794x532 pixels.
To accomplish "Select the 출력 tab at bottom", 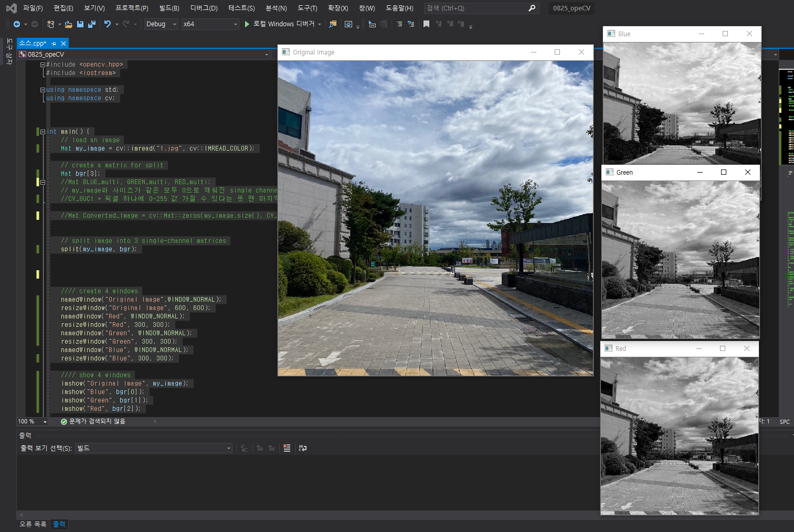I will pyautogui.click(x=59, y=524).
